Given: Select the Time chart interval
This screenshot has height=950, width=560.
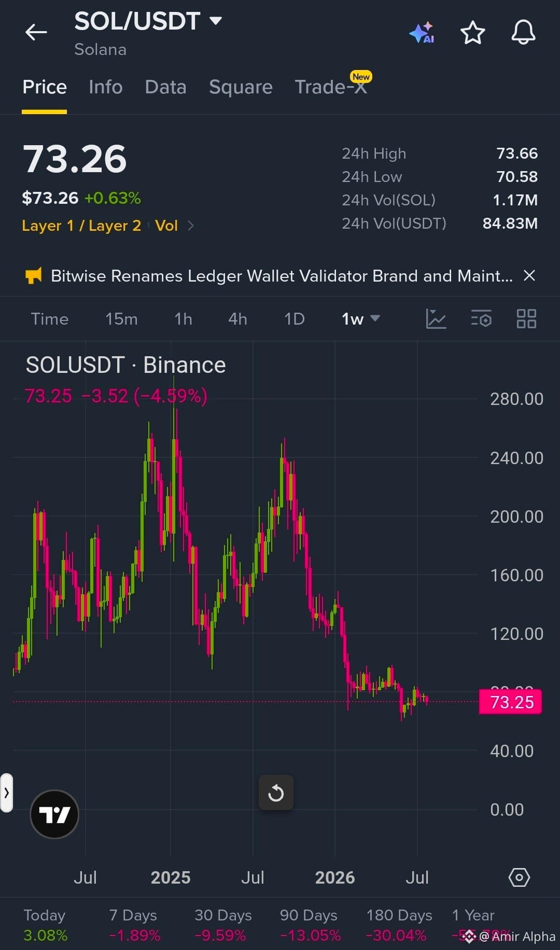Looking at the screenshot, I should 49,319.
